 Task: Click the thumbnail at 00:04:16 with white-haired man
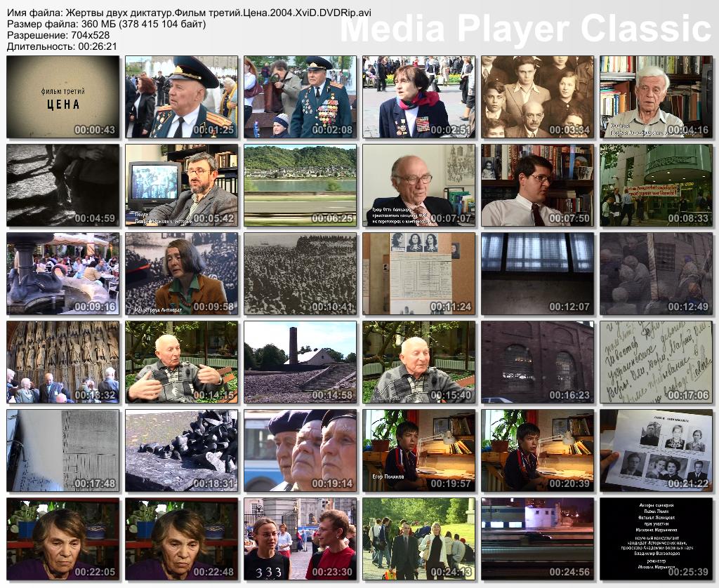[x=656, y=97]
